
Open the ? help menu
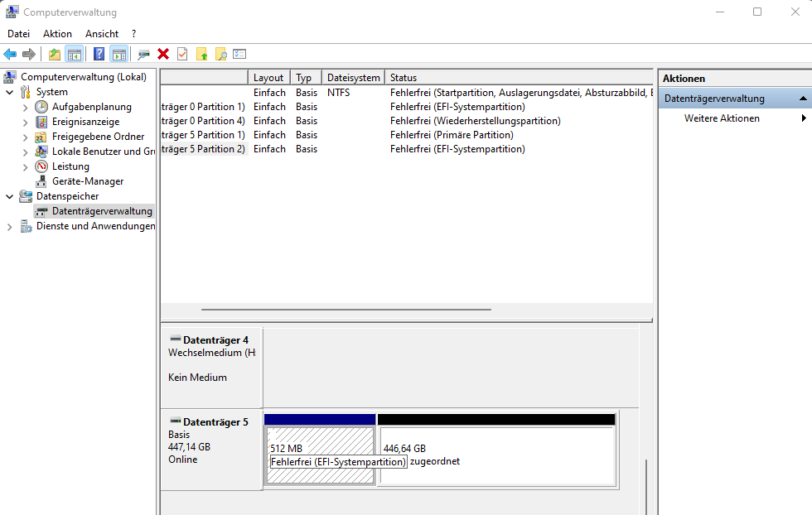[134, 34]
